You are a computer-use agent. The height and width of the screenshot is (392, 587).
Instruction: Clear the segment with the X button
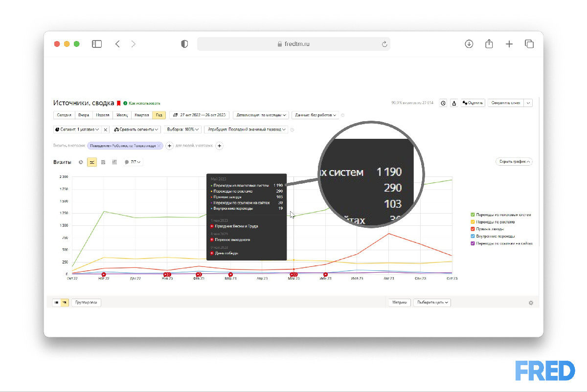106,130
